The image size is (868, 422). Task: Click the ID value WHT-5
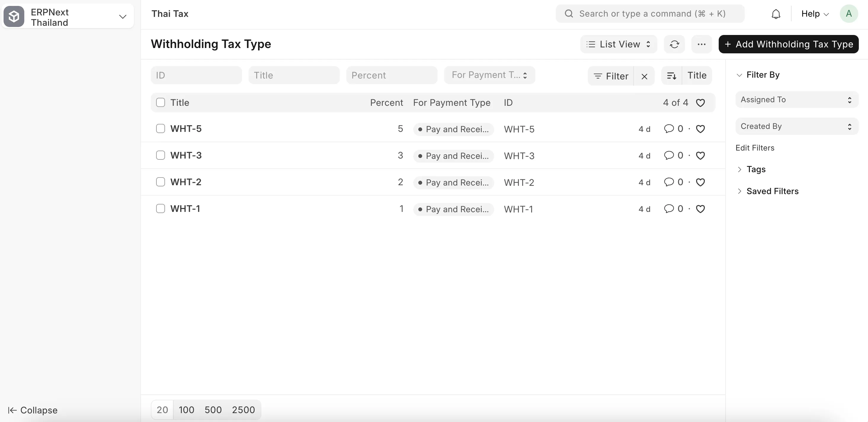519,129
